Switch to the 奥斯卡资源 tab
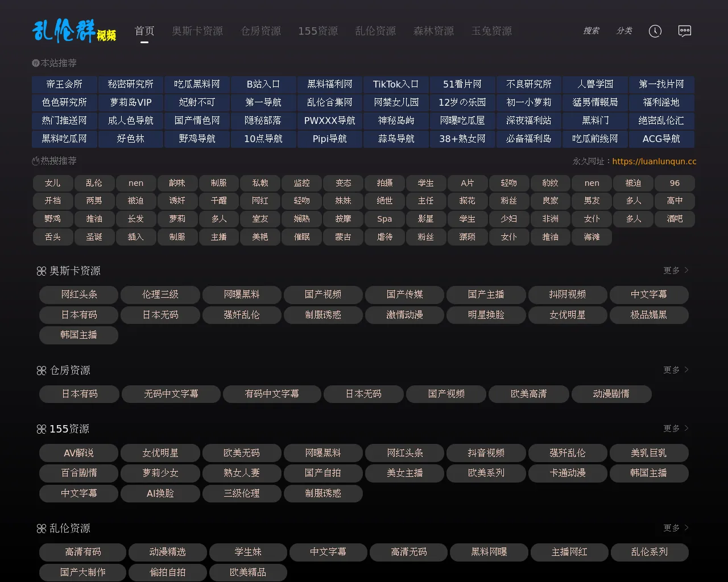Viewport: 728px width, 582px height. pos(198,31)
